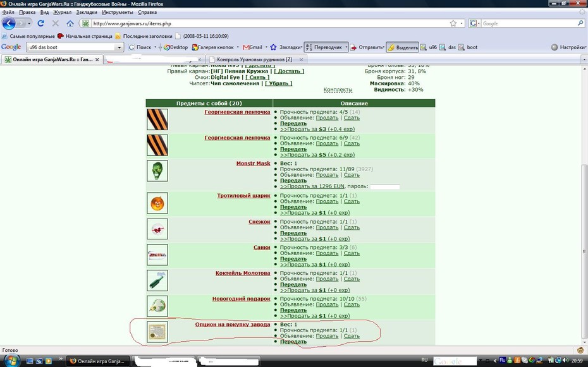Viewport: 588px width, 367px height.
Task: Open search engine selector dropdown
Action: coord(474,23)
